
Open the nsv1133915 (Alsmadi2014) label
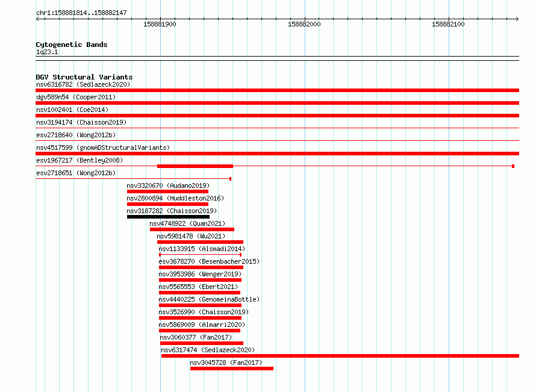click(202, 249)
